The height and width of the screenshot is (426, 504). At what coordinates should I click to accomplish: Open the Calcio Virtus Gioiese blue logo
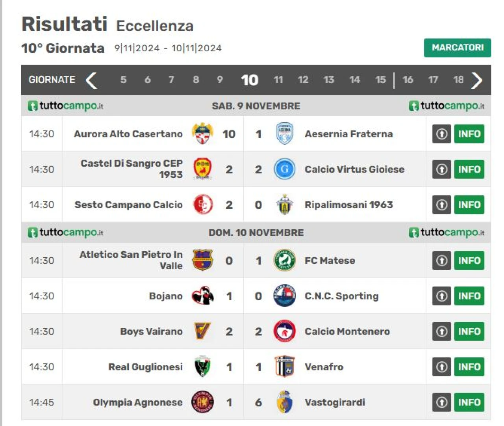coord(285,169)
